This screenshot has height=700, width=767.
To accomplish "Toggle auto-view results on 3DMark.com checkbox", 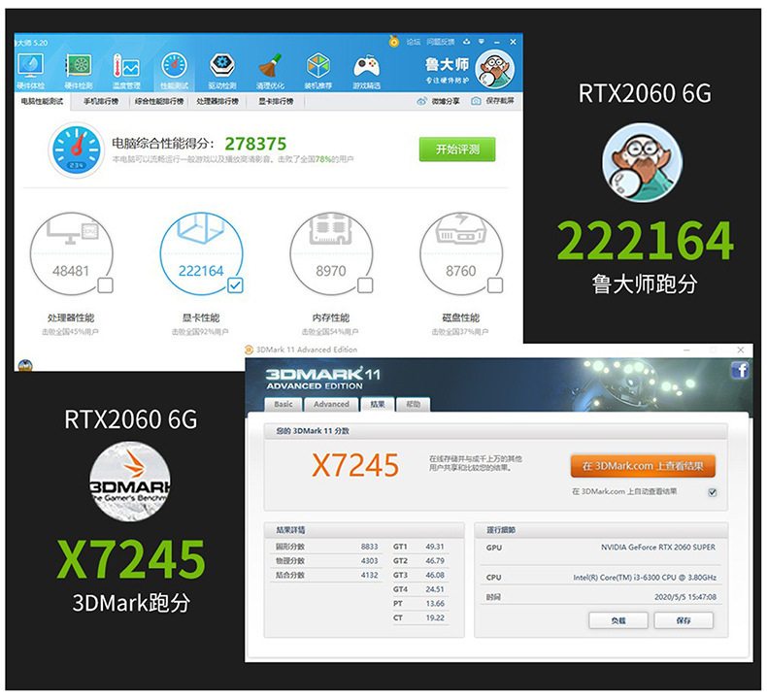I will tap(713, 492).
